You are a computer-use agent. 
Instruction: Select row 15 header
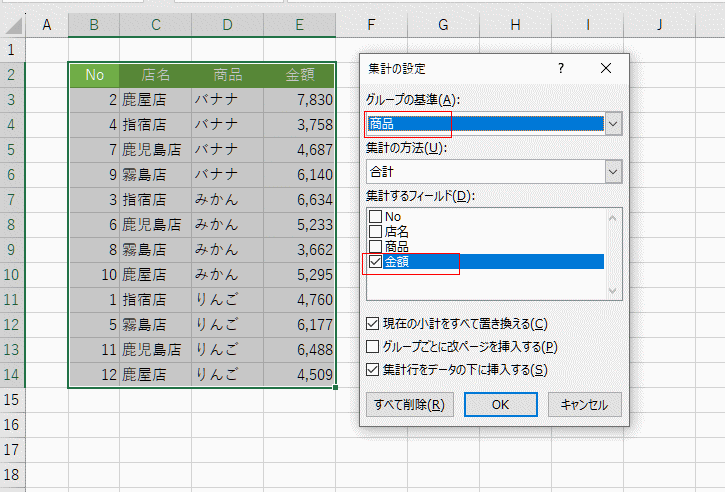click(12, 400)
